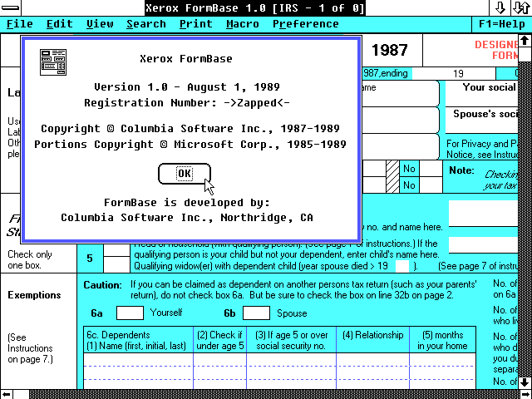Click the 'Your social' field label
Screen dimensions: 532x399
490,87
